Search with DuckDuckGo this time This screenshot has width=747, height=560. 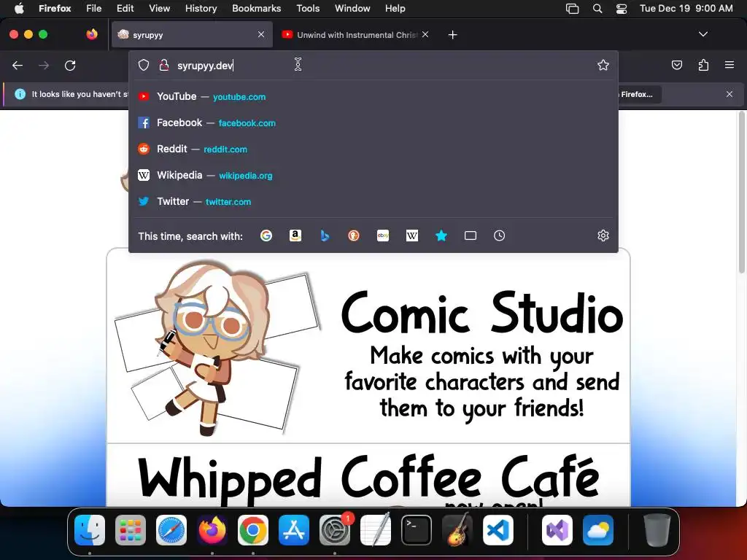[x=354, y=236]
